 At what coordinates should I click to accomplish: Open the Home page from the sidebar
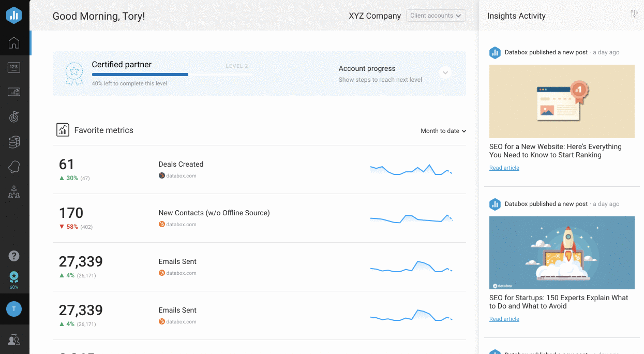coord(14,43)
